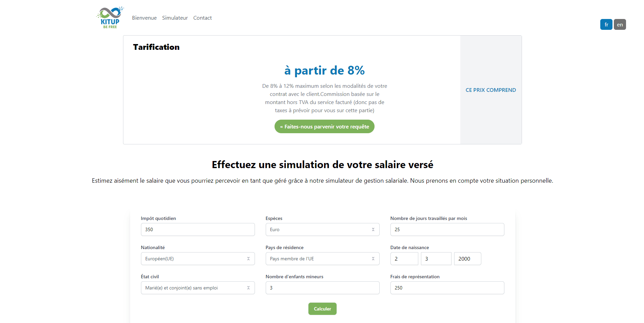Image resolution: width=644 pixels, height=323 pixels.
Task: Focus the Frais de représentation field
Action: [447, 288]
